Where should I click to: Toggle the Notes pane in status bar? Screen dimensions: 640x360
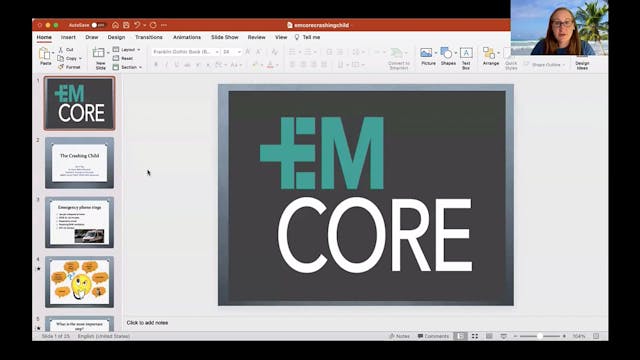tap(399, 336)
